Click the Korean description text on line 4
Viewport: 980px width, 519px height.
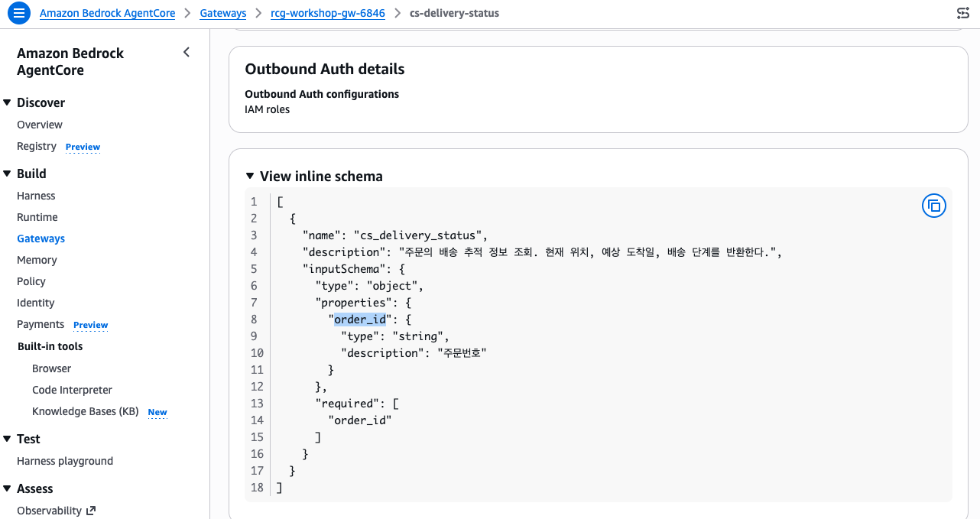(x=587, y=252)
